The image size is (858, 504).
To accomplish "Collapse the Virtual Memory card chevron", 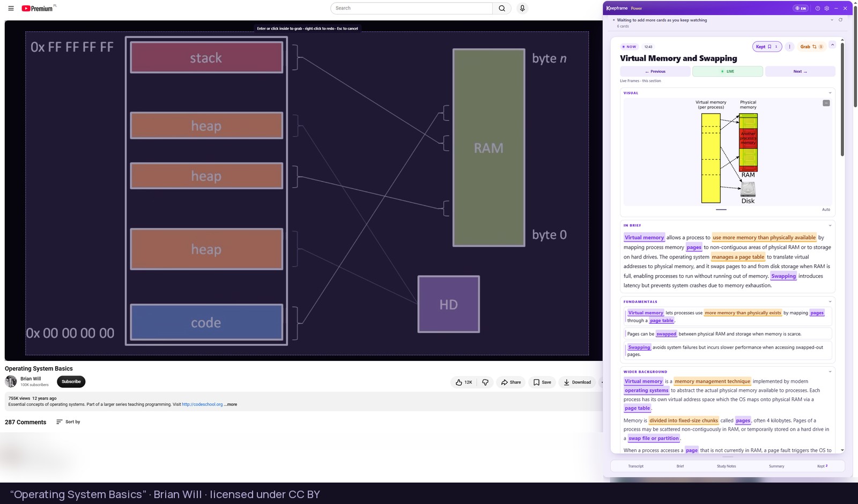I will point(832,45).
